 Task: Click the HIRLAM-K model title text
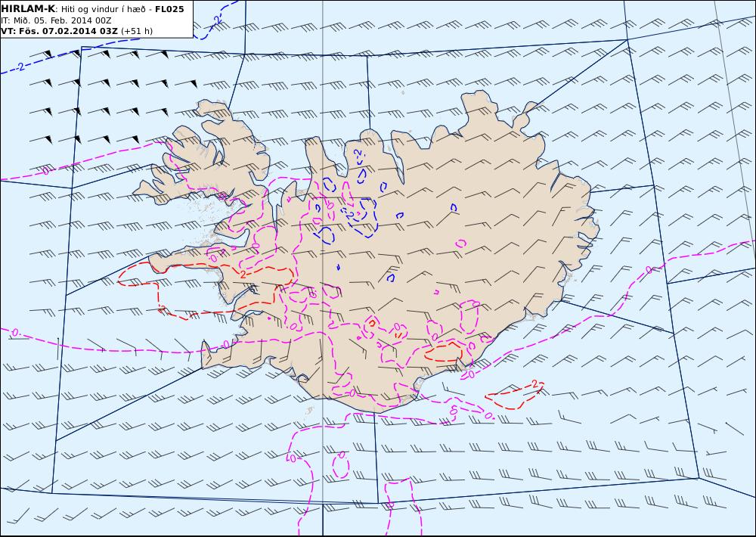pyautogui.click(x=29, y=9)
